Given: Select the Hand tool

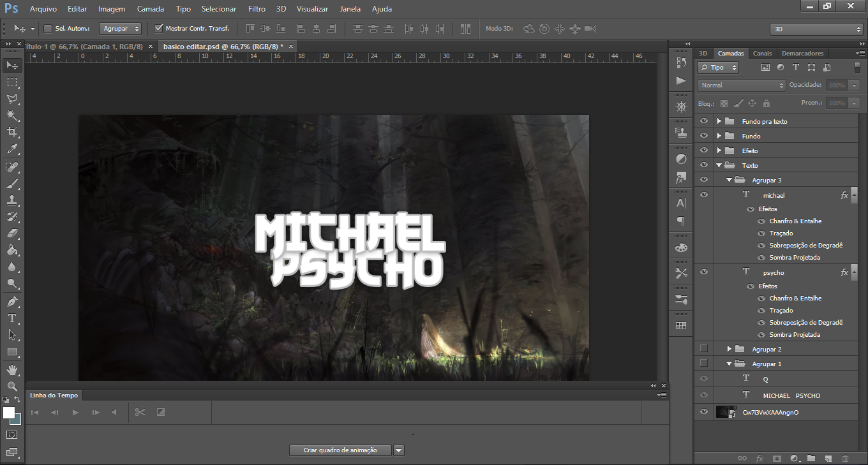Looking at the screenshot, I should (11, 369).
